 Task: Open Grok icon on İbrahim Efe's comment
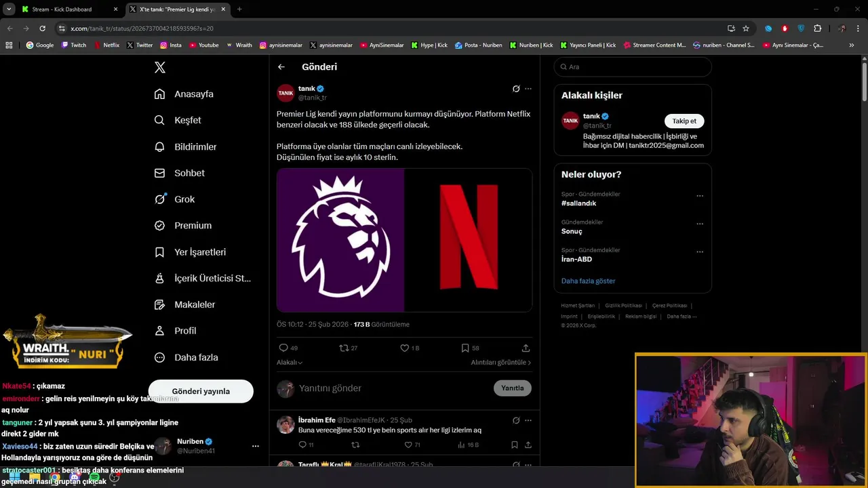click(516, 420)
